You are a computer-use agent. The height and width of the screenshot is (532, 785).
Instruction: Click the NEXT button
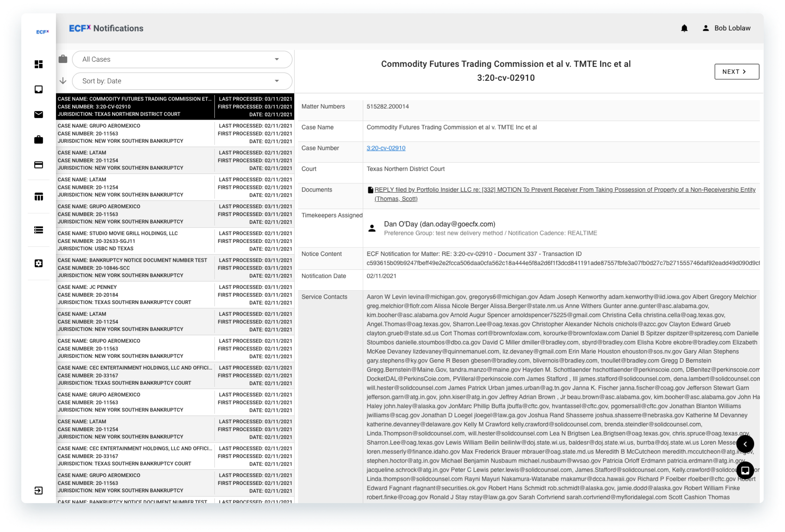pos(736,71)
